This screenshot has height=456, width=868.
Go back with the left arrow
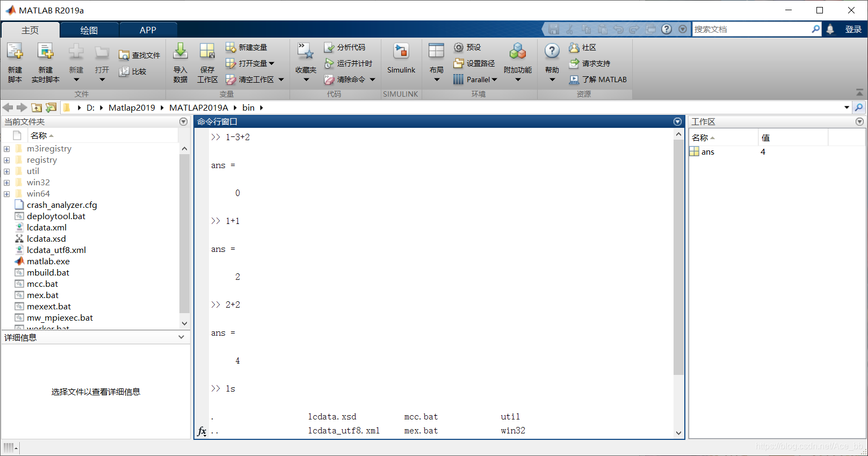8,107
